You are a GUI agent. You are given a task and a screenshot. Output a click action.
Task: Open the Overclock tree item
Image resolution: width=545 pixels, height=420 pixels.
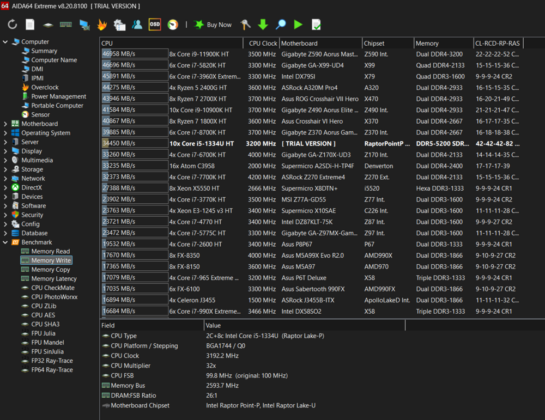[x=45, y=87]
